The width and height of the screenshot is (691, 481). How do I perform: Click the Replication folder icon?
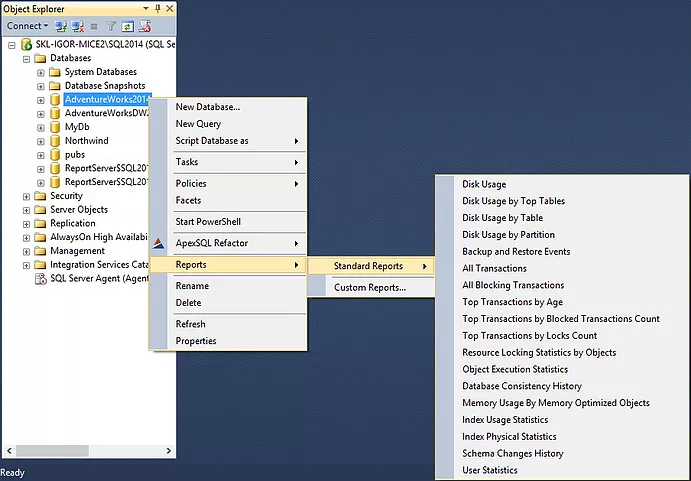pyautogui.click(x=40, y=224)
